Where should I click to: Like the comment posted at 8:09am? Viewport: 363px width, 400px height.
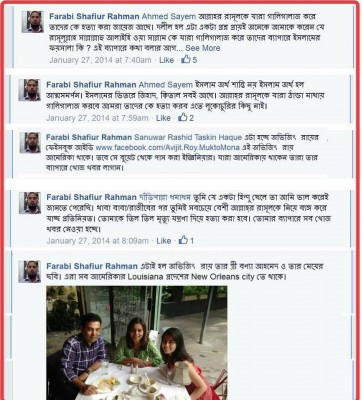click(164, 241)
